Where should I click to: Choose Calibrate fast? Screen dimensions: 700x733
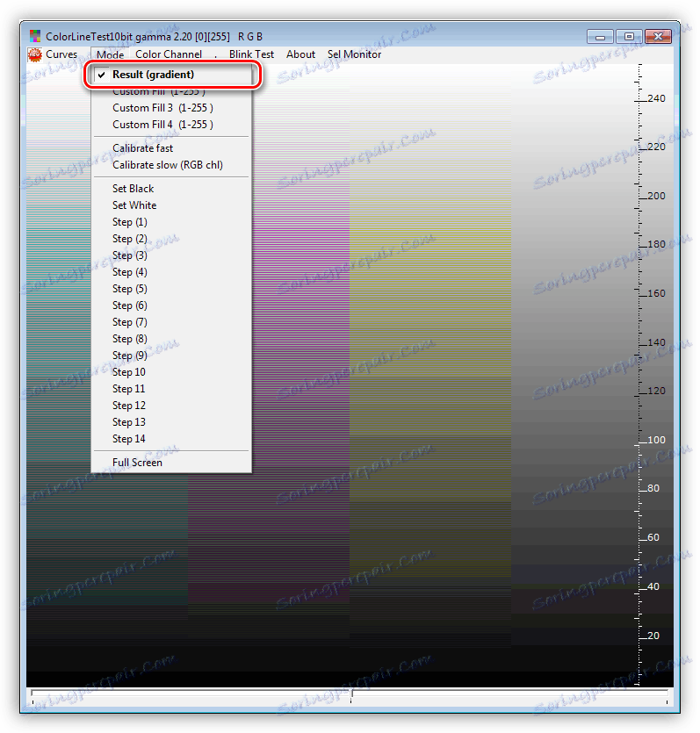[x=172, y=148]
